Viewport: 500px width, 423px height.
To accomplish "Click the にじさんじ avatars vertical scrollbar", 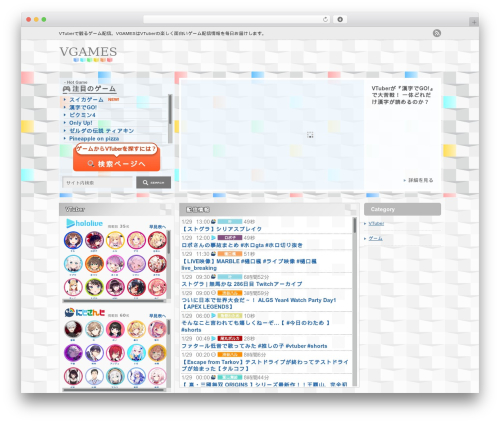I will click(169, 353).
